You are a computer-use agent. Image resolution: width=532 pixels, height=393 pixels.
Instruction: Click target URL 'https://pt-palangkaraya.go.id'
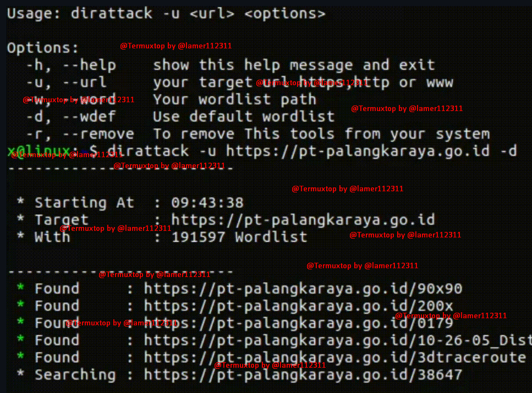click(303, 220)
